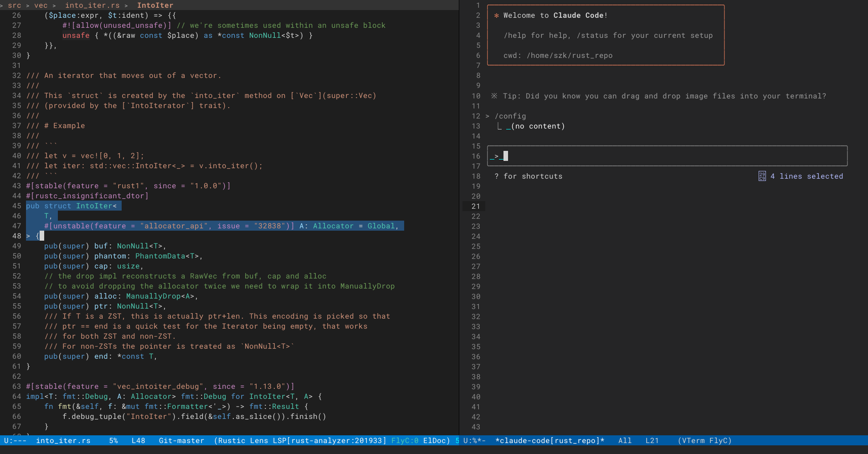Open the "vec" breadcrumb segment

[x=41, y=5]
